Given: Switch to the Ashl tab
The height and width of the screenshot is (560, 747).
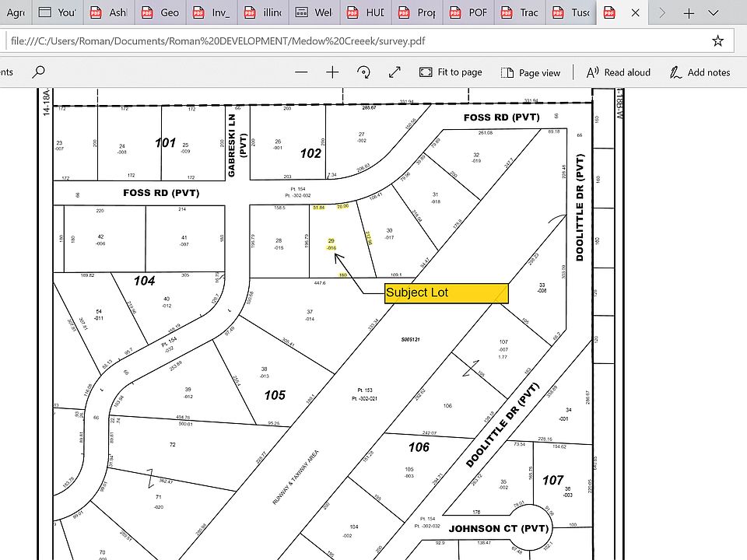Looking at the screenshot, I should [109, 12].
